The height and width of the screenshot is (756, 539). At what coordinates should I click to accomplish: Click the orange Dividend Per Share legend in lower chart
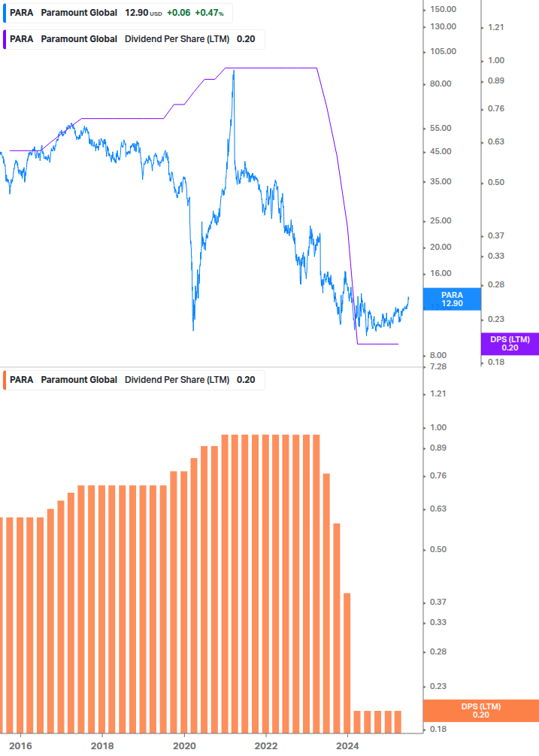click(133, 380)
